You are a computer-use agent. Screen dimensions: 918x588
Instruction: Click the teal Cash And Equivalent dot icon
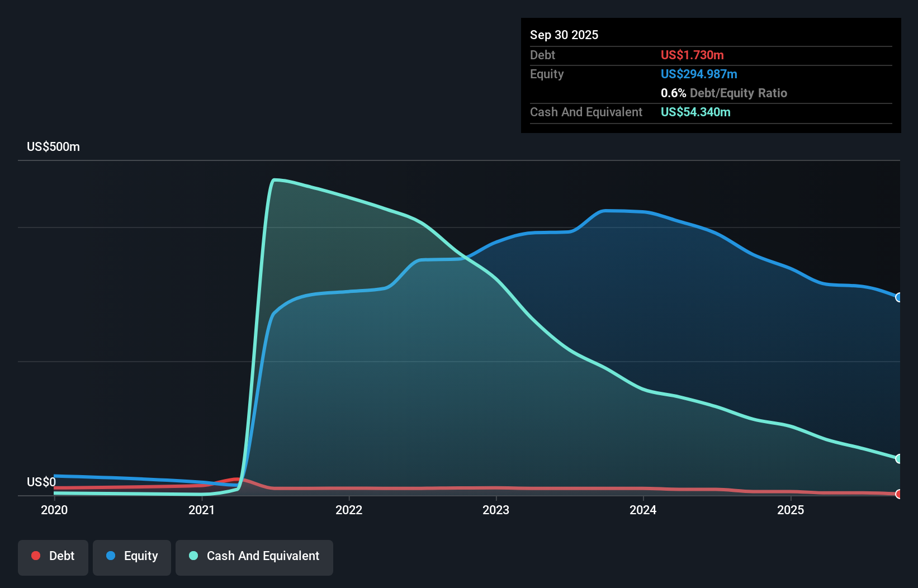click(192, 556)
